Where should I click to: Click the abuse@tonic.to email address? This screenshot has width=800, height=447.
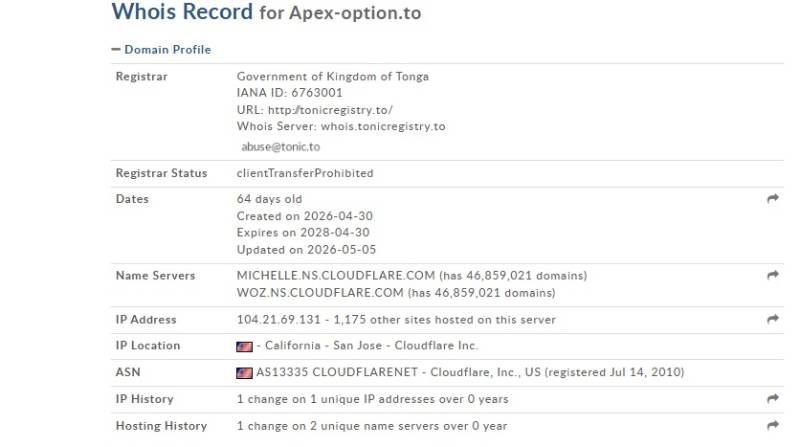tap(281, 147)
